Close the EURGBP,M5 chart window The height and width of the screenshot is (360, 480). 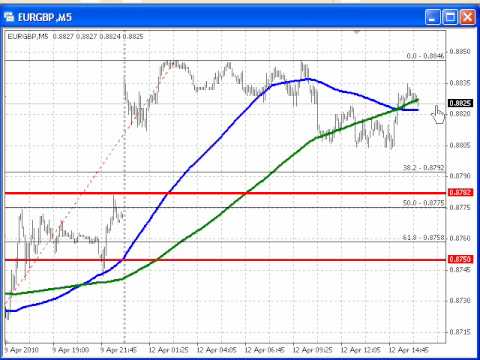point(467,17)
